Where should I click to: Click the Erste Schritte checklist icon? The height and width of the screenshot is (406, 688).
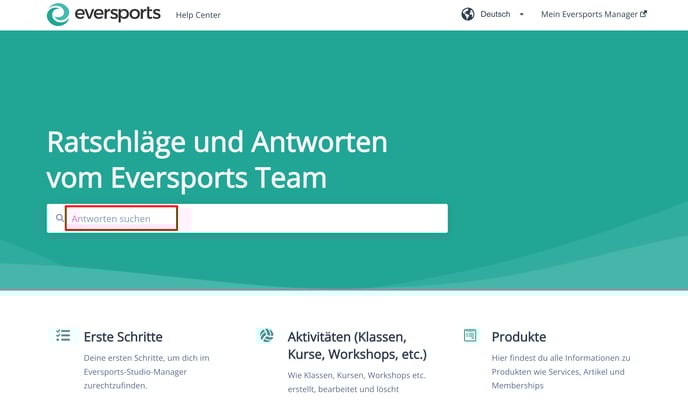click(63, 336)
